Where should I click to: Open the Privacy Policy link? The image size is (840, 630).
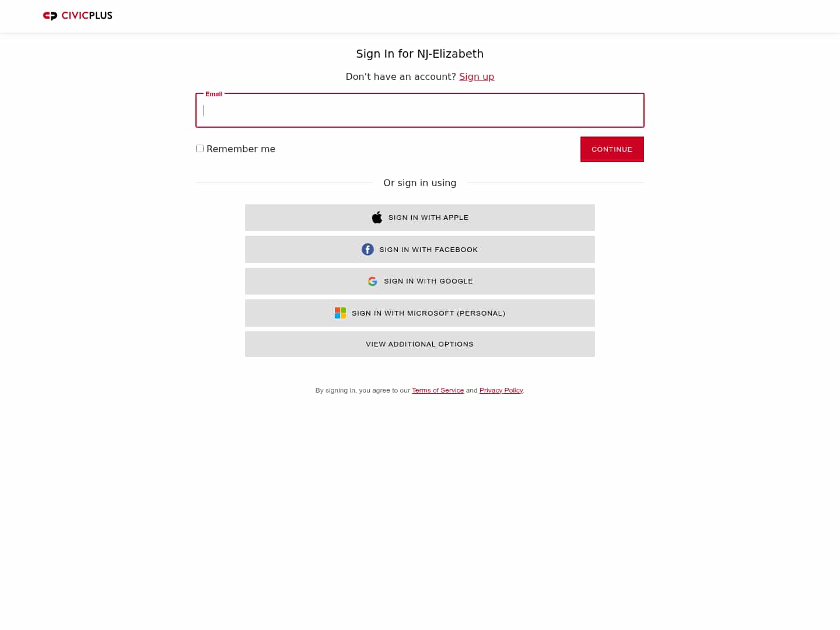501,390
